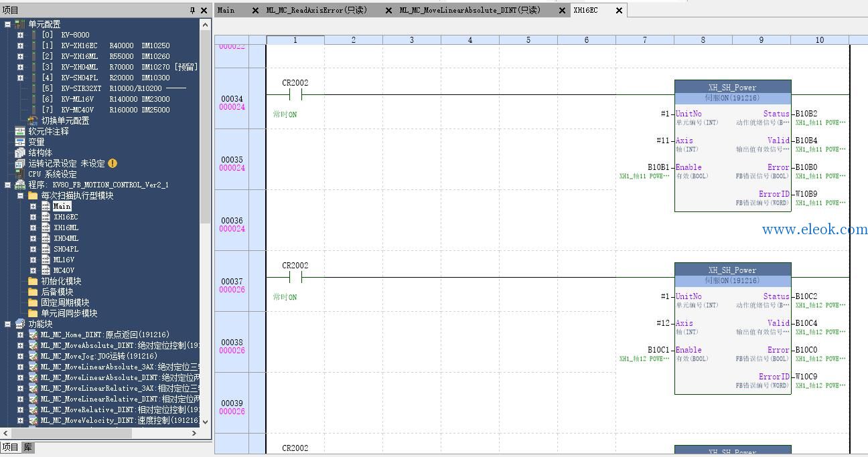Click the CR2002 contact on rung 00034
868x457 pixels.
tap(295, 94)
